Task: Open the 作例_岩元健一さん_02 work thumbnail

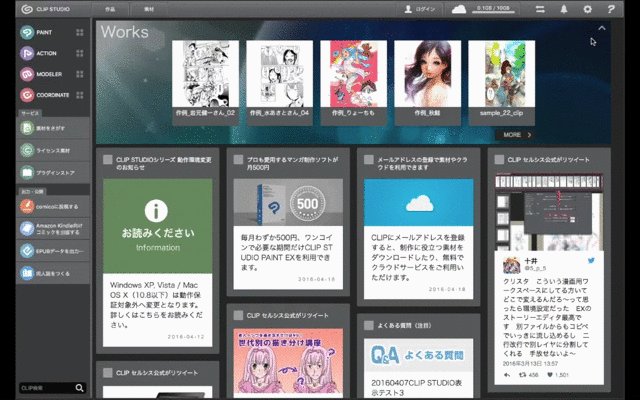Action: tap(205, 74)
